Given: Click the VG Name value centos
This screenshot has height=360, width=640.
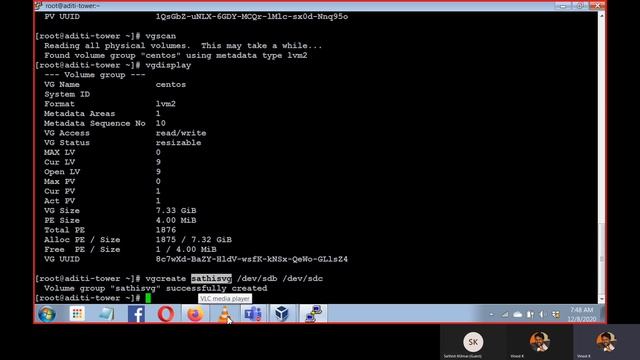Looking at the screenshot, I should pyautogui.click(x=171, y=84).
